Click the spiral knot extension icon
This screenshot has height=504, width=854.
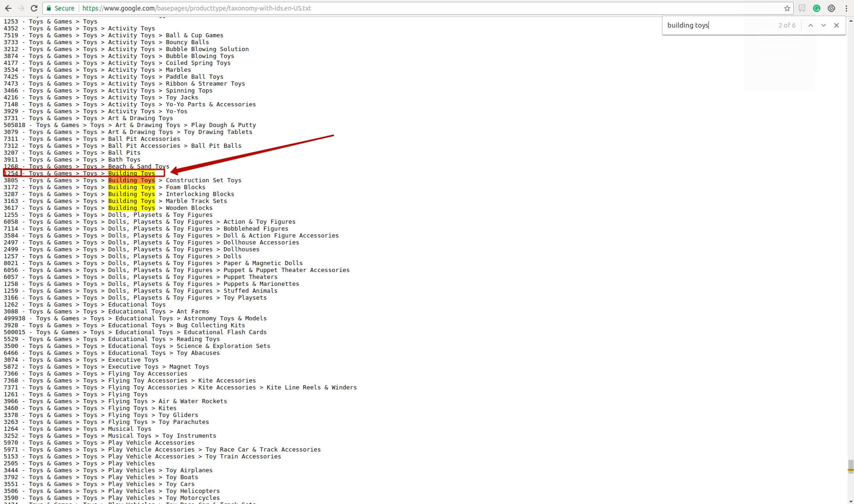[x=831, y=8]
